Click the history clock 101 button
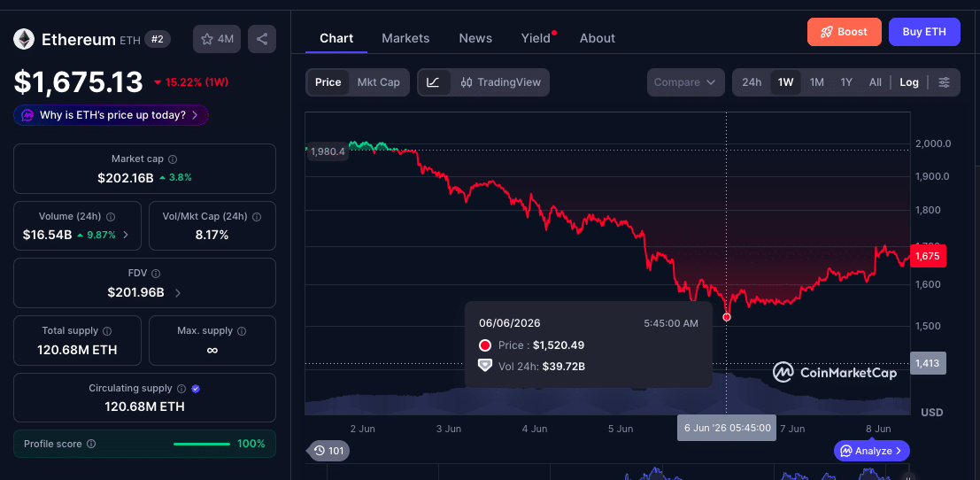 point(330,451)
